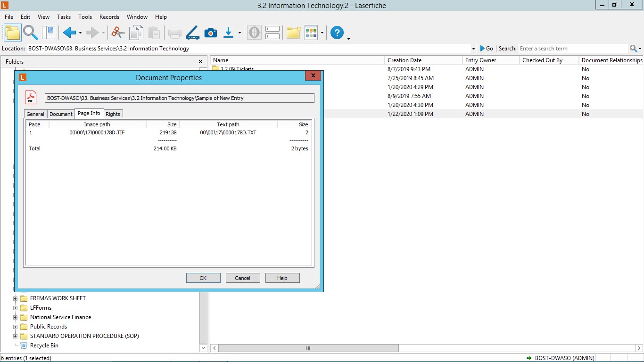Click the blue Back arrow
This screenshot has width=644, height=362.
coord(69,33)
